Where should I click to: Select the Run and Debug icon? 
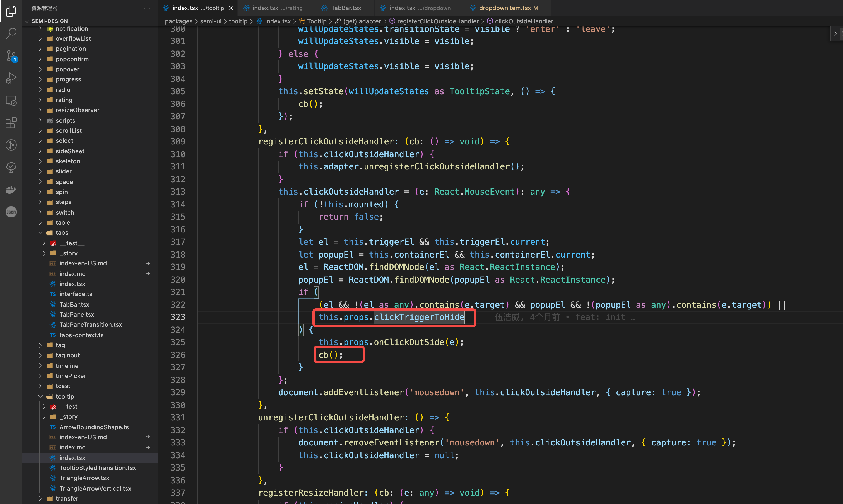click(11, 78)
